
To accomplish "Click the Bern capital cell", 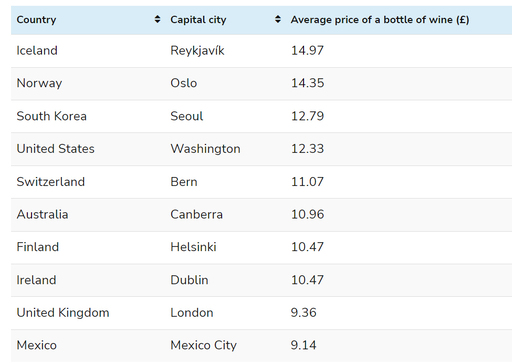I will pos(184,182).
